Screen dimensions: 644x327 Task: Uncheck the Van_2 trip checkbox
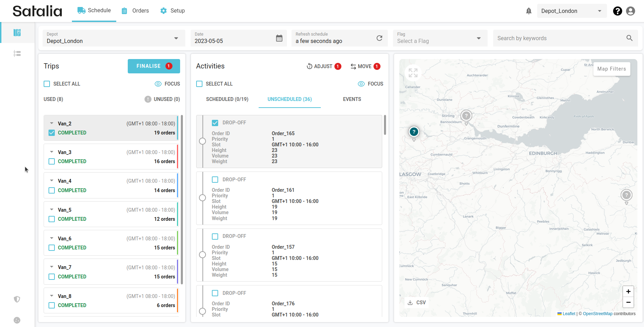[52, 133]
